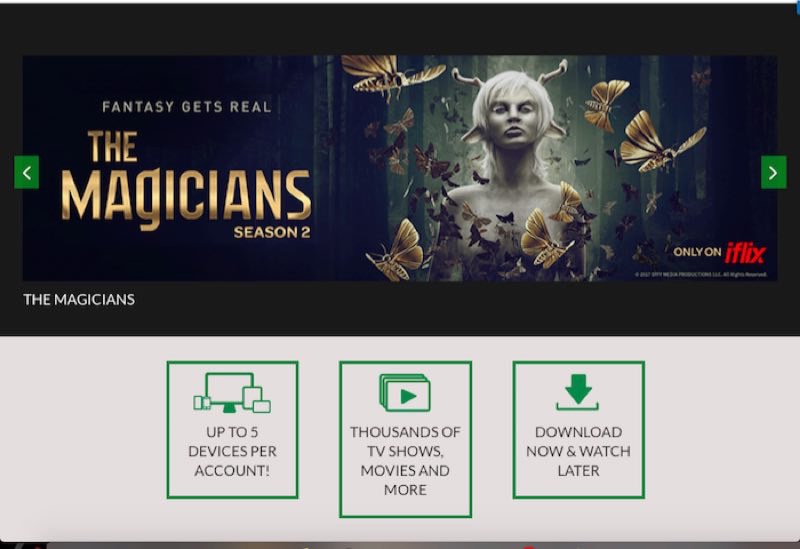Viewport: 800px width, 549px height.
Task: Open THE MAGICIANS caption below the banner
Action: point(79,300)
